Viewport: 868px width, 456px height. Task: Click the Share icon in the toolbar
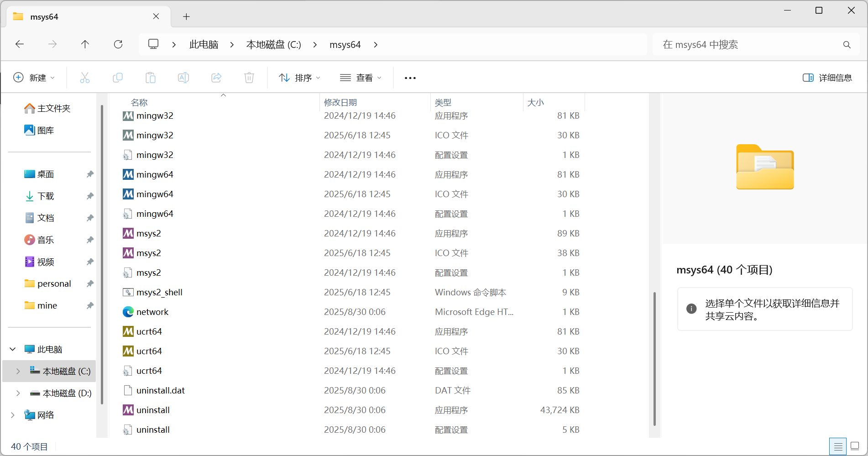coord(216,77)
